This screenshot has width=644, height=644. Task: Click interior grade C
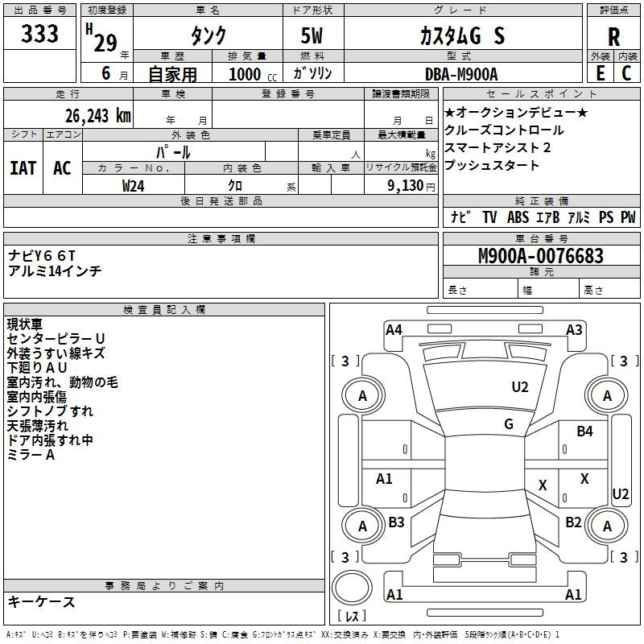627,73
